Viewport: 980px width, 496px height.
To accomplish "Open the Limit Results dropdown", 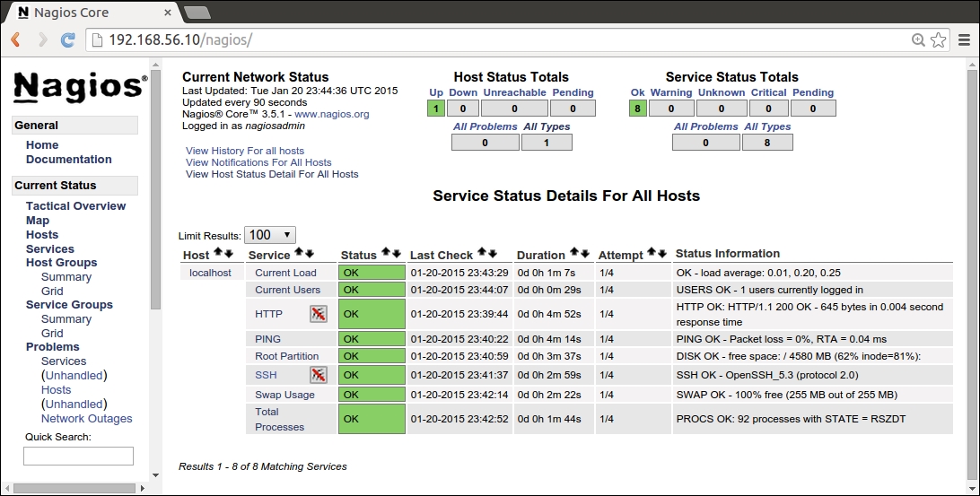I will (x=269, y=235).
